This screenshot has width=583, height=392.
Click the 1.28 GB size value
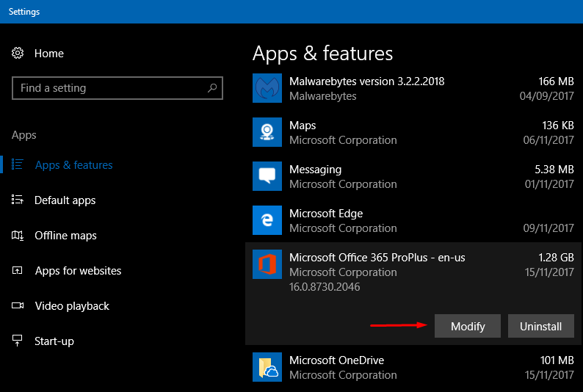pyautogui.click(x=557, y=258)
